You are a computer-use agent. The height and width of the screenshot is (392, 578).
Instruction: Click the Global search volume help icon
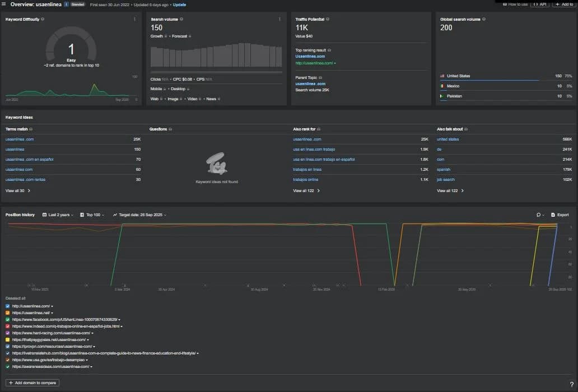484,19
